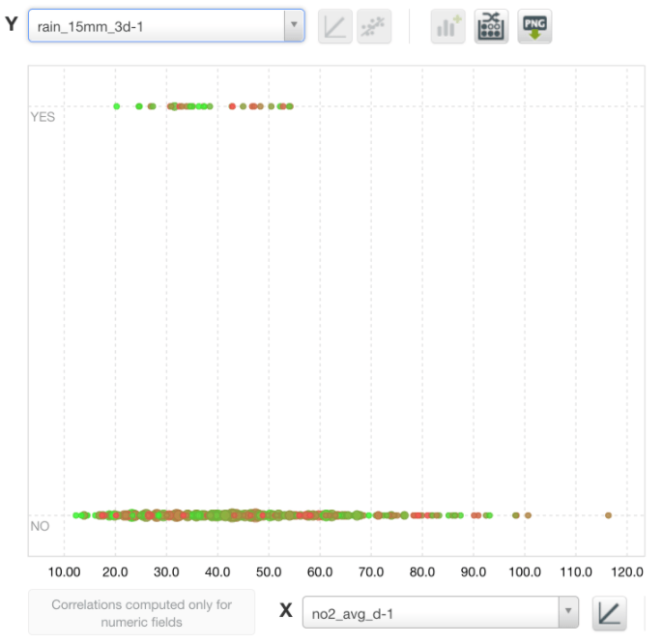Select the NO-row point near 100.0
The width and height of the screenshot is (663, 644).
[x=528, y=515]
